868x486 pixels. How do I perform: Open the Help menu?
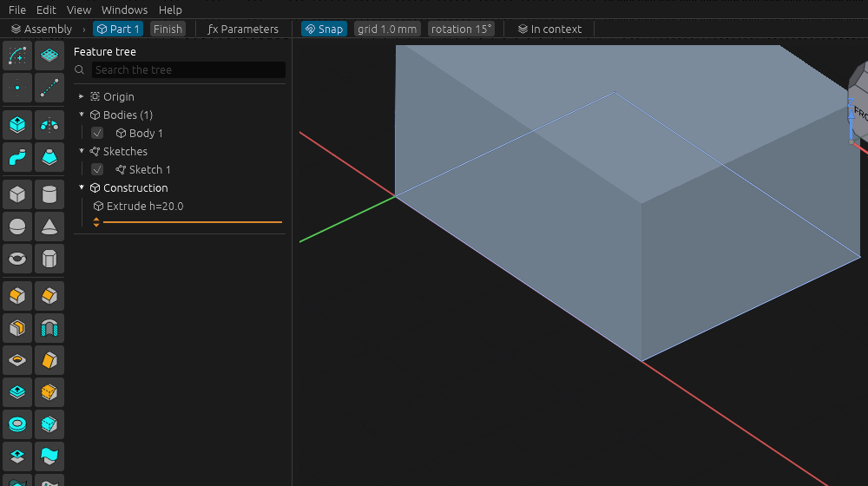point(170,10)
